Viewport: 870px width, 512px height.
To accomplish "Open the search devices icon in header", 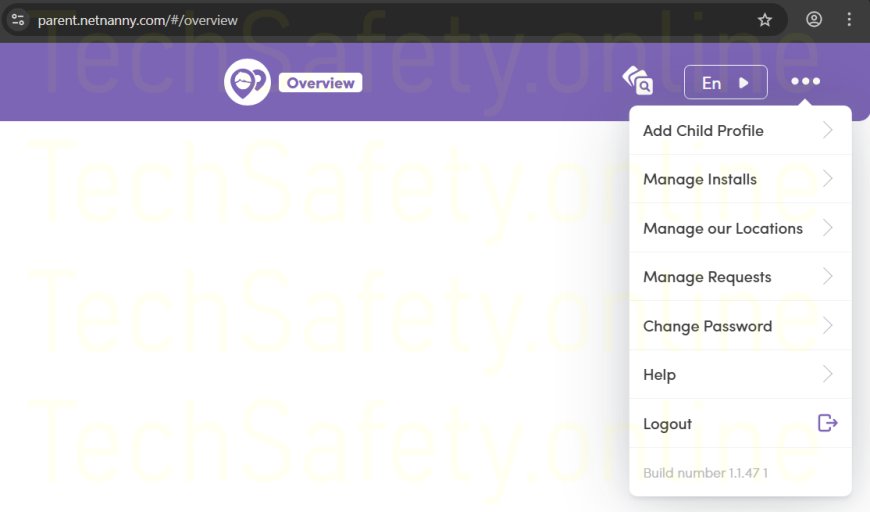I will [x=638, y=82].
